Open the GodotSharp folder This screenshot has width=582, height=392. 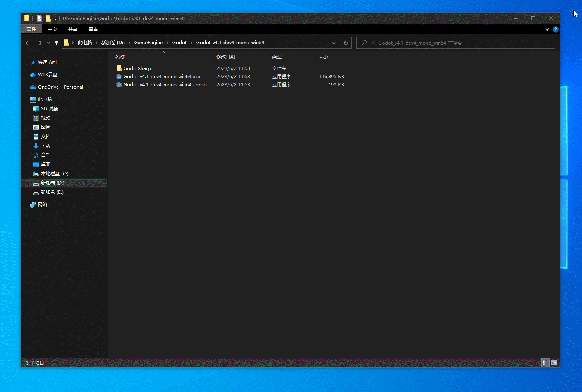[x=137, y=68]
